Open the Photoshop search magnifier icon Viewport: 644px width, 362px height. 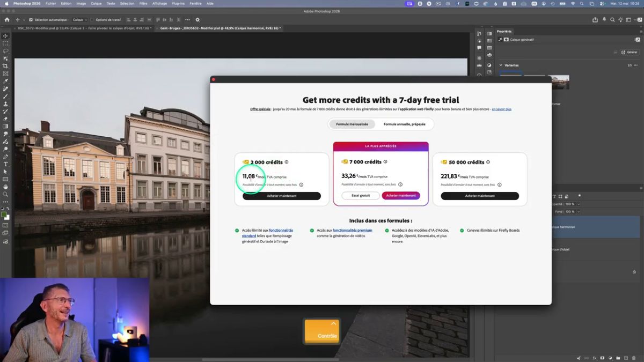pos(613,20)
